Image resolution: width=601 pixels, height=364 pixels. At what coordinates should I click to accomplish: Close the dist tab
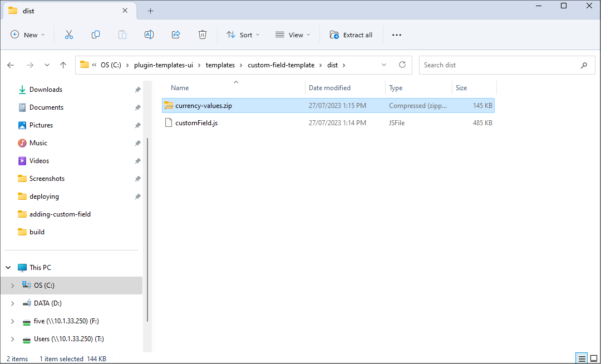coord(125,11)
